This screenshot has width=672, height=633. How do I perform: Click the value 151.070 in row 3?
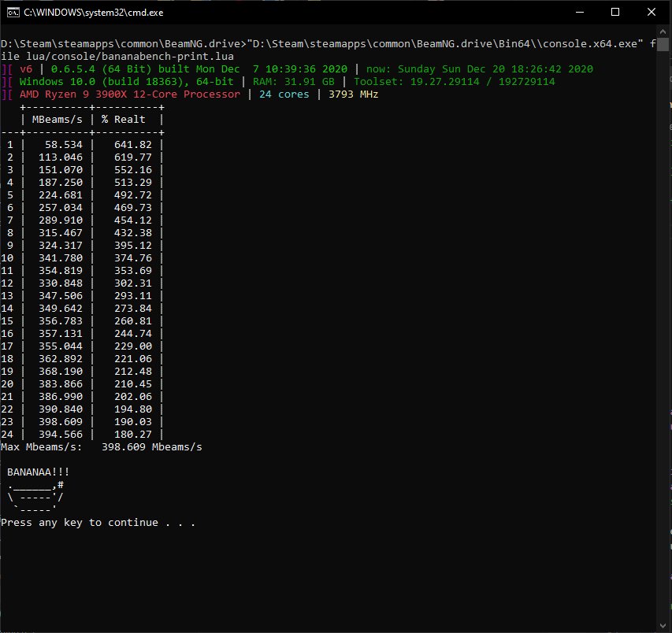pos(61,170)
